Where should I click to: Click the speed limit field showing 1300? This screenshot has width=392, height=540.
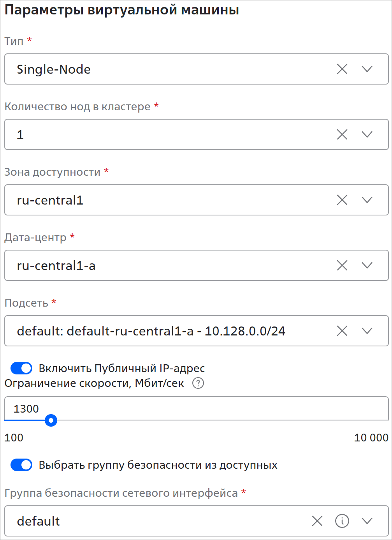point(156,409)
